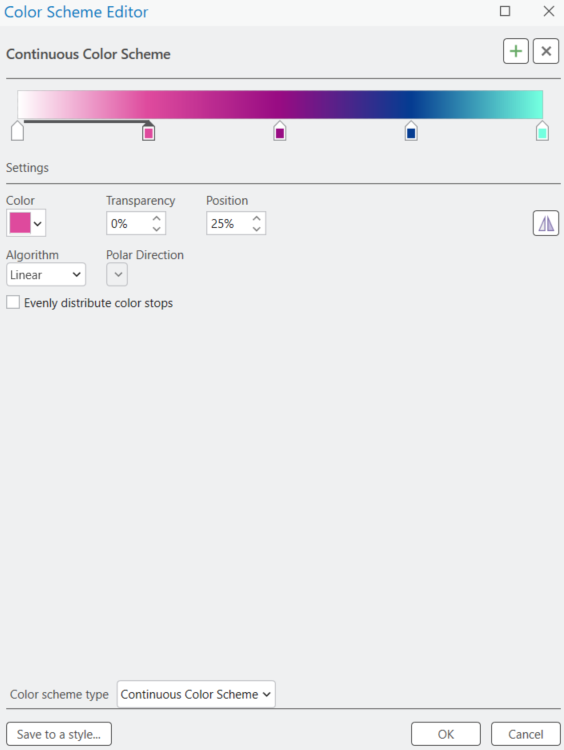Select the pink color stop marker
Viewport: 564px width, 750px height.
pos(148,131)
